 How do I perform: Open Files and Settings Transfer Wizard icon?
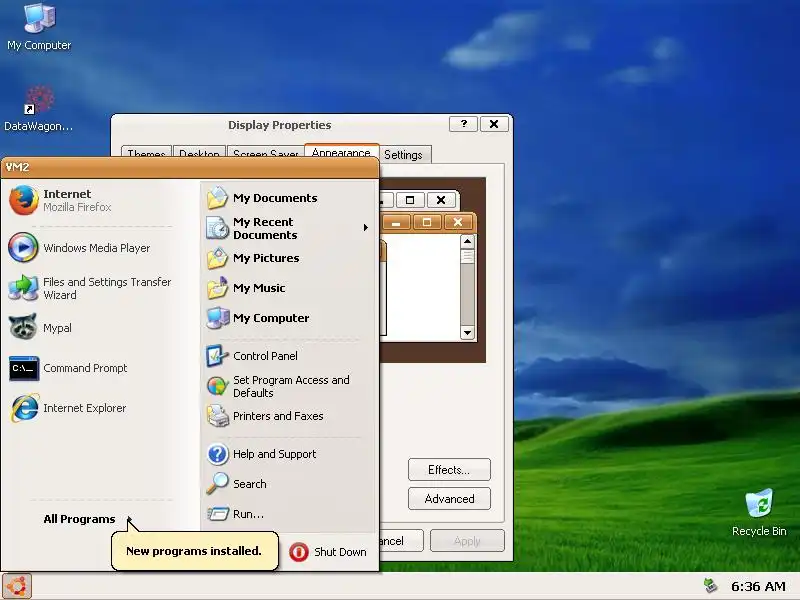tap(23, 288)
